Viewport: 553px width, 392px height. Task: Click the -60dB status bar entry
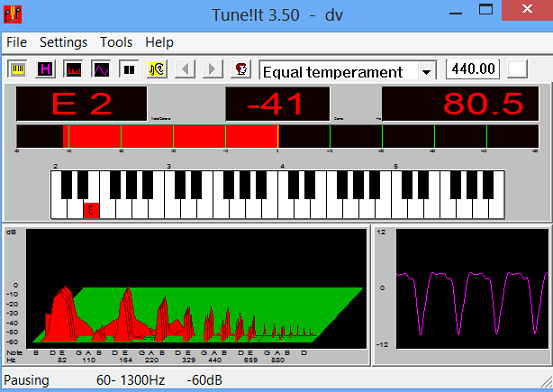coord(205,380)
